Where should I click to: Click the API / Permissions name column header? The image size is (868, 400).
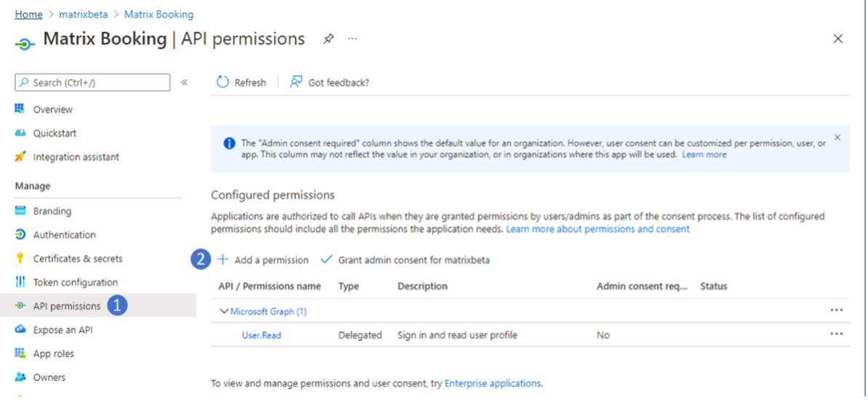point(270,287)
